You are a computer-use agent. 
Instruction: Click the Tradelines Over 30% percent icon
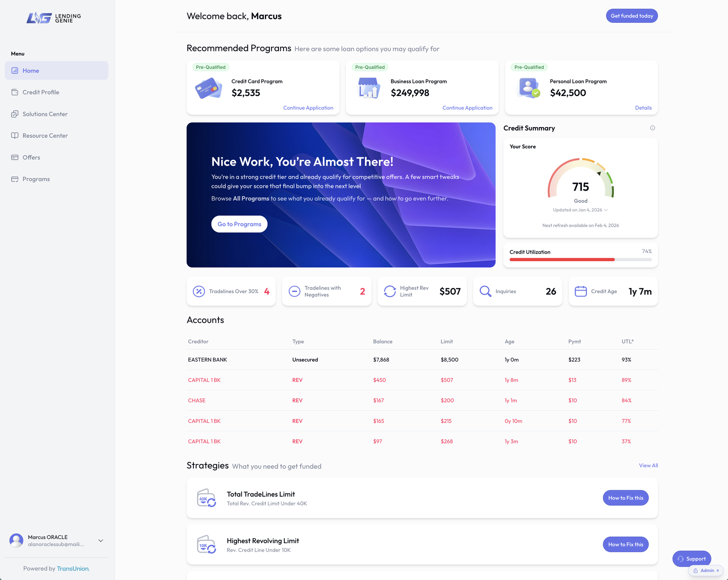click(199, 291)
